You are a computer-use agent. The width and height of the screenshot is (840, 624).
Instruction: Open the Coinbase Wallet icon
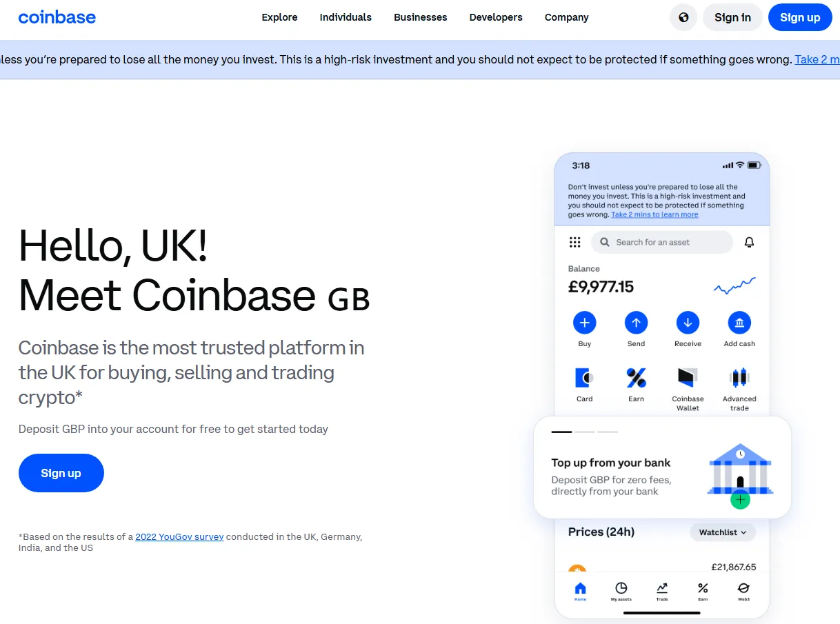(x=688, y=378)
